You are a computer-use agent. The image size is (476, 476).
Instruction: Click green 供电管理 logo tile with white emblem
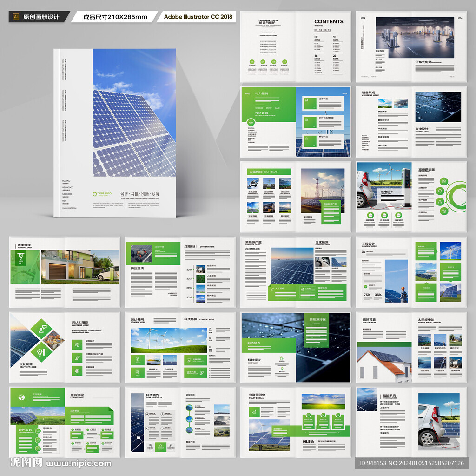(x=20, y=258)
